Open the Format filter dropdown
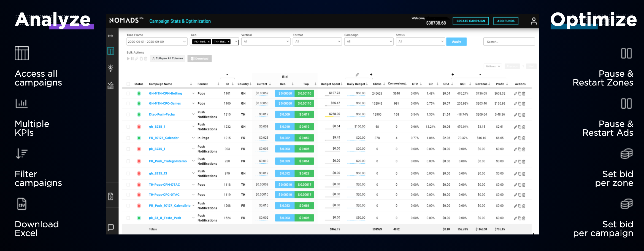Screen dimensions: 644x251 (x=317, y=42)
